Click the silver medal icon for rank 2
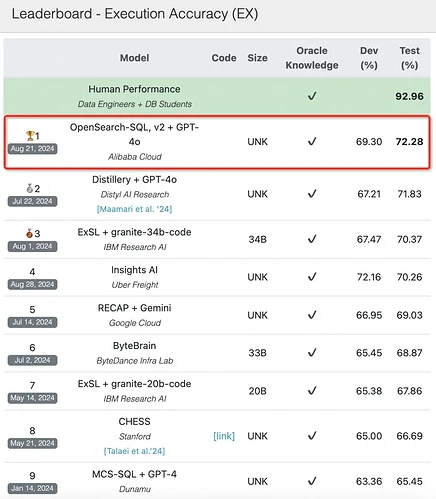The height and width of the screenshot is (499, 436). click(x=30, y=188)
